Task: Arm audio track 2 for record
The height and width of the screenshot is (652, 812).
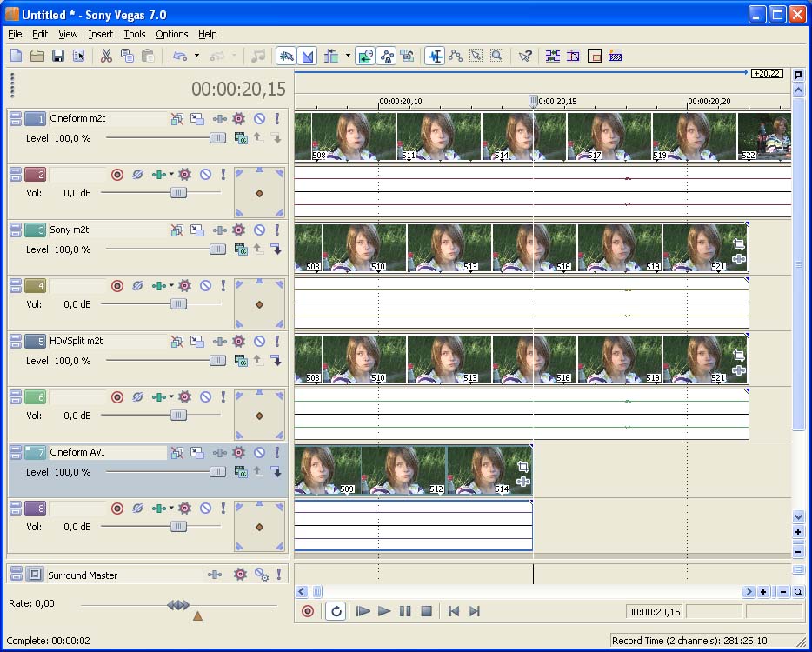Action: pyautogui.click(x=117, y=175)
